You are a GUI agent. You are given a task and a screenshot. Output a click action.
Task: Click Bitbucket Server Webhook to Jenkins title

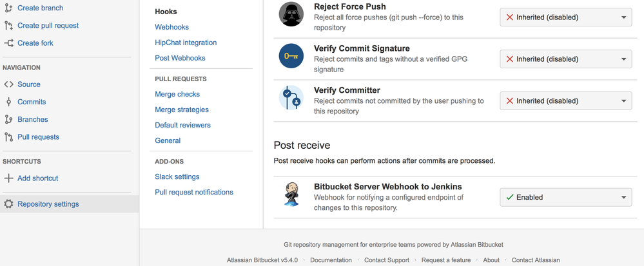pos(388,187)
